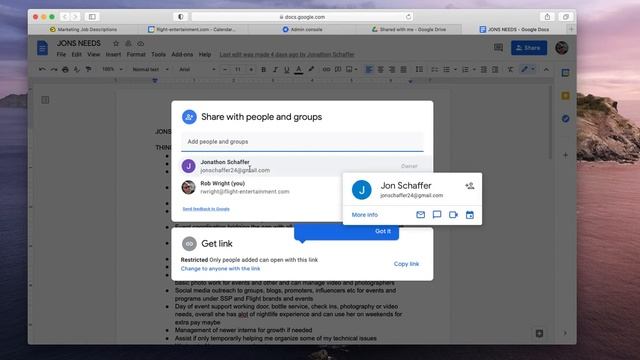Open the highlight color picker

[x=311, y=69]
